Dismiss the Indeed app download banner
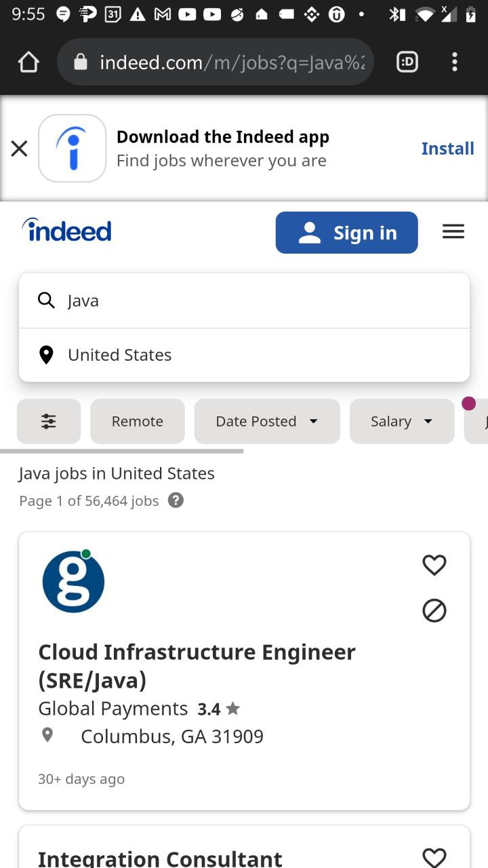Viewport: 488px width, 868px height. [20, 149]
